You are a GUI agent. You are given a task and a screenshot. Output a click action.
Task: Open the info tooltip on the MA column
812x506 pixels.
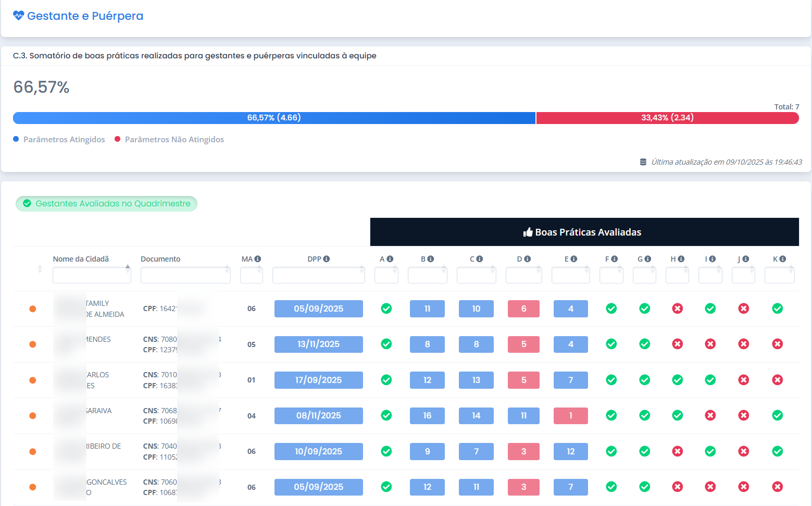259,258
